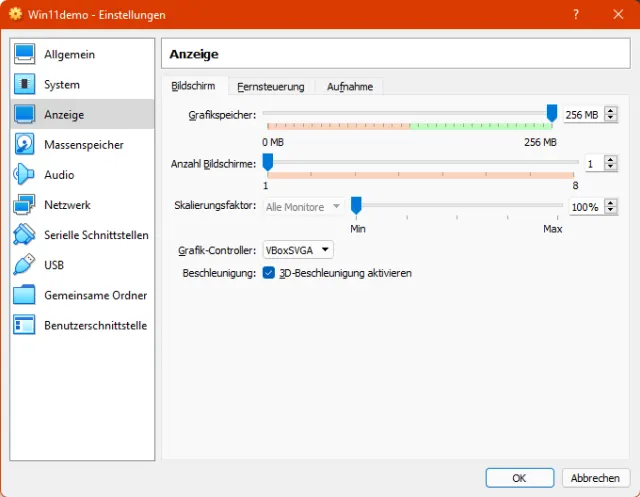The image size is (640, 497).
Task: Open Massenspeicher disk icon
Action: coord(25,145)
